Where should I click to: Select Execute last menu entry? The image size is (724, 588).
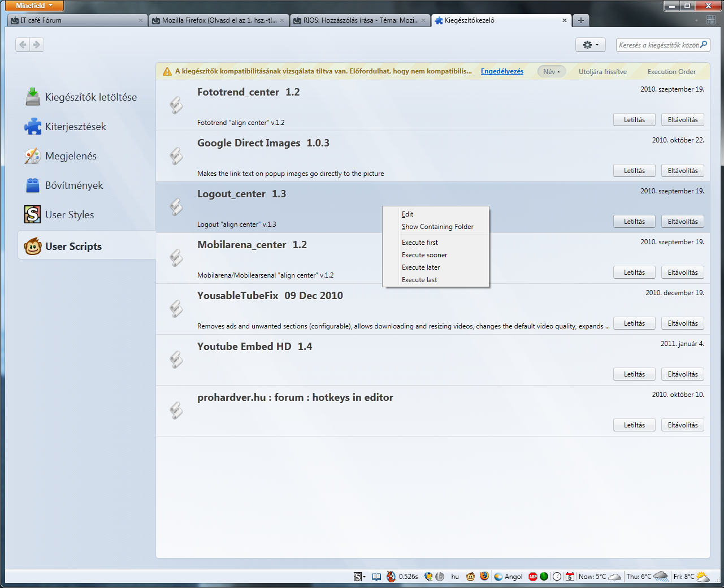pyautogui.click(x=436, y=280)
